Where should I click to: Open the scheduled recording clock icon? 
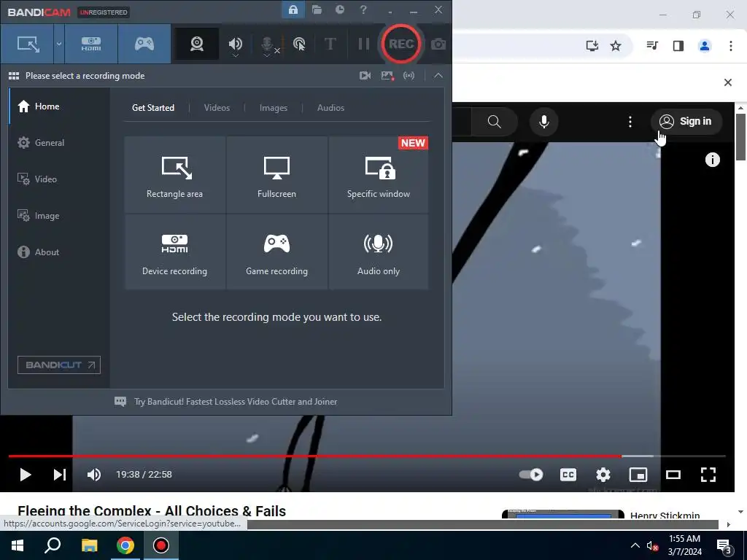coord(340,9)
